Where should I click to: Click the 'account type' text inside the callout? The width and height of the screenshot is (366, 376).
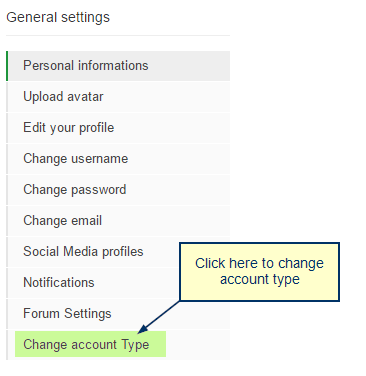tap(260, 279)
